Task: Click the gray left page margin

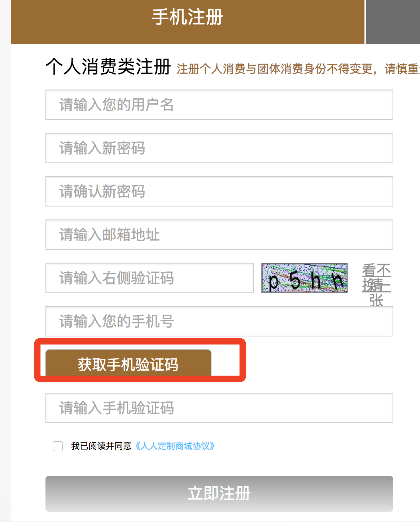Action: coord(5,253)
